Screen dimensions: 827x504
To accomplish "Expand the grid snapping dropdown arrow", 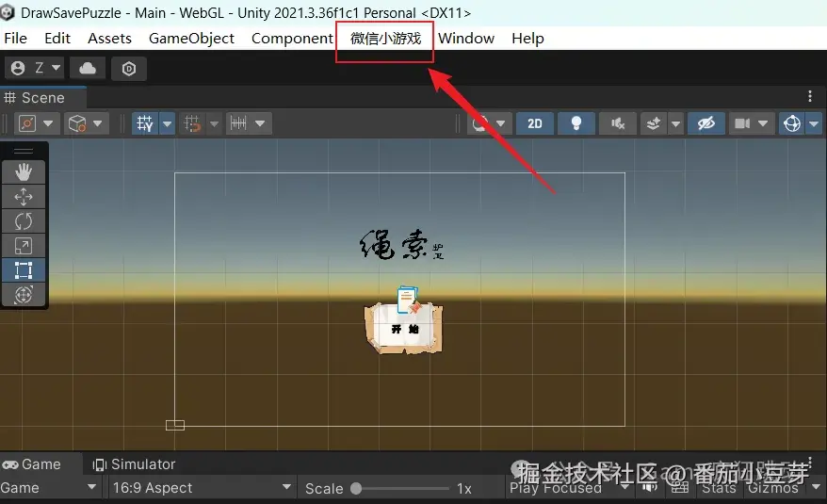I will (214, 123).
